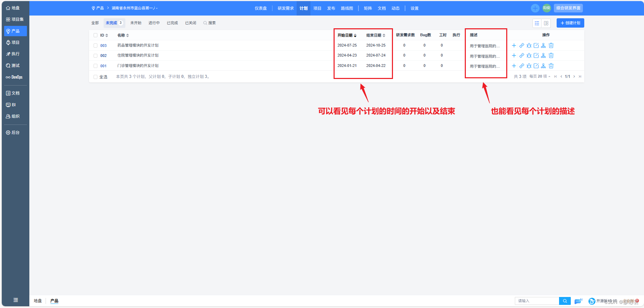The height and width of the screenshot is (308, 644).
Task: Go to 执行 in the left sidebar
Action: pyautogui.click(x=13, y=54)
